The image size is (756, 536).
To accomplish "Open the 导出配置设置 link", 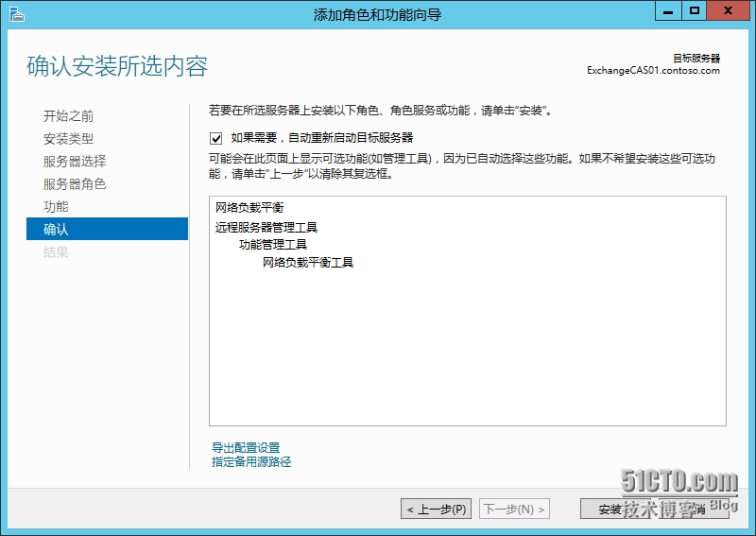I will 246,448.
